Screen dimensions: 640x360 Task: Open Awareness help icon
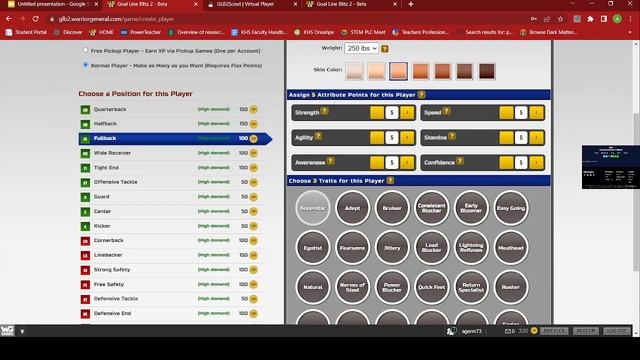[x=331, y=161]
